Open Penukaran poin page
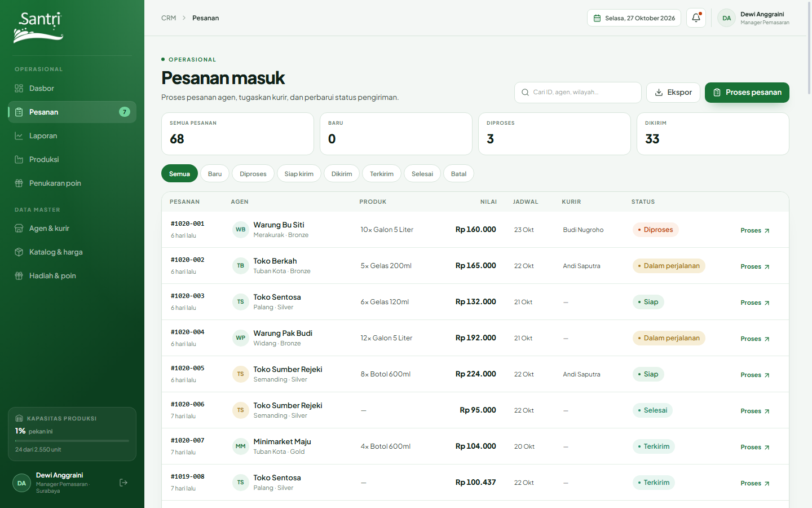This screenshot has width=812, height=508. click(72, 183)
